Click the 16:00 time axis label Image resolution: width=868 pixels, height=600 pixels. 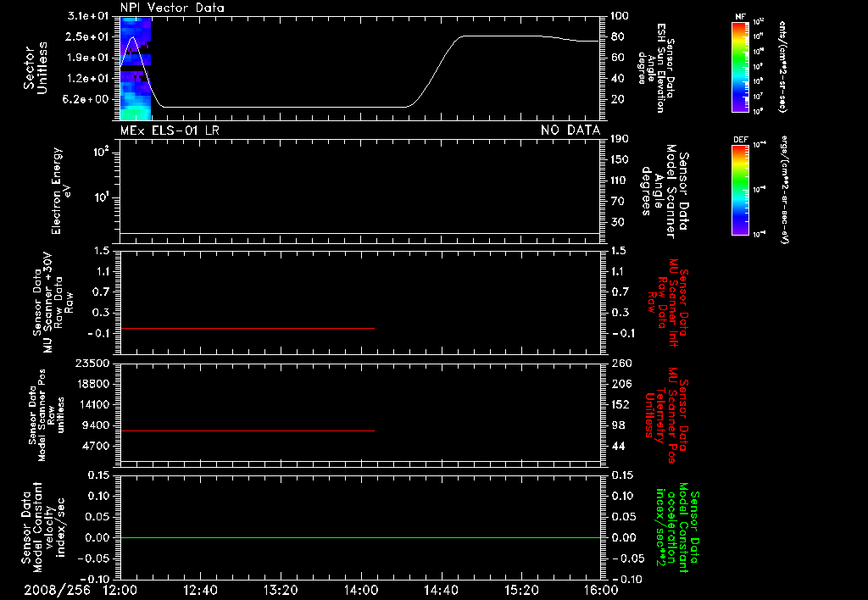[601, 590]
